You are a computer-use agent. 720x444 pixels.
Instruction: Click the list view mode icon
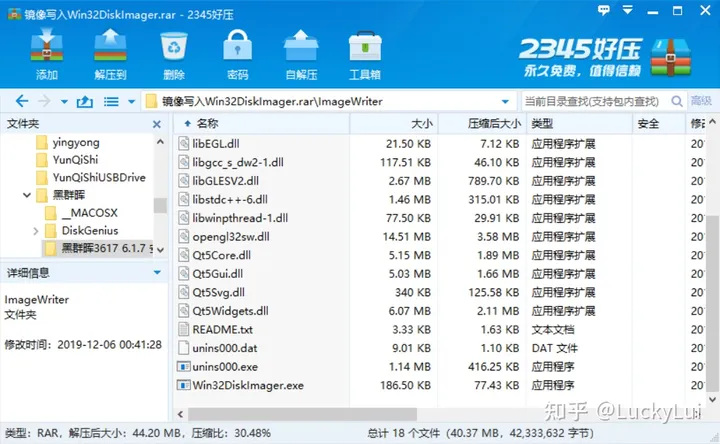(x=111, y=101)
